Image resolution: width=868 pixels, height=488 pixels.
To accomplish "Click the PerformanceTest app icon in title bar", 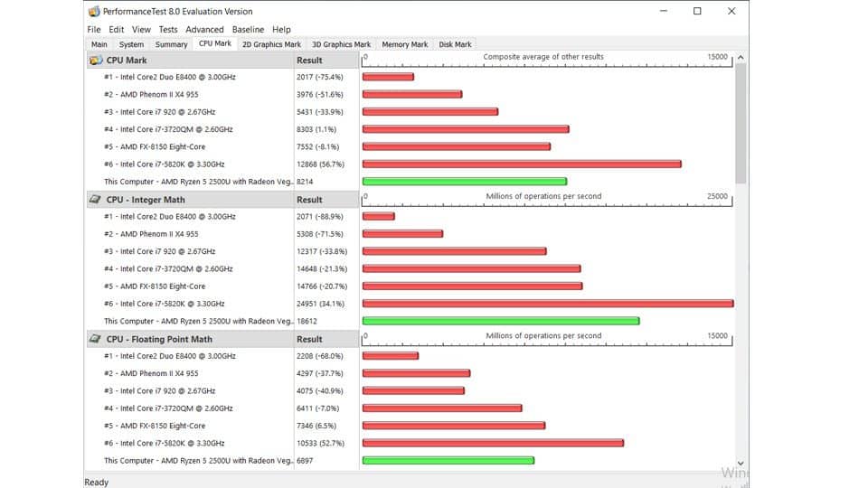I will click(x=94, y=11).
